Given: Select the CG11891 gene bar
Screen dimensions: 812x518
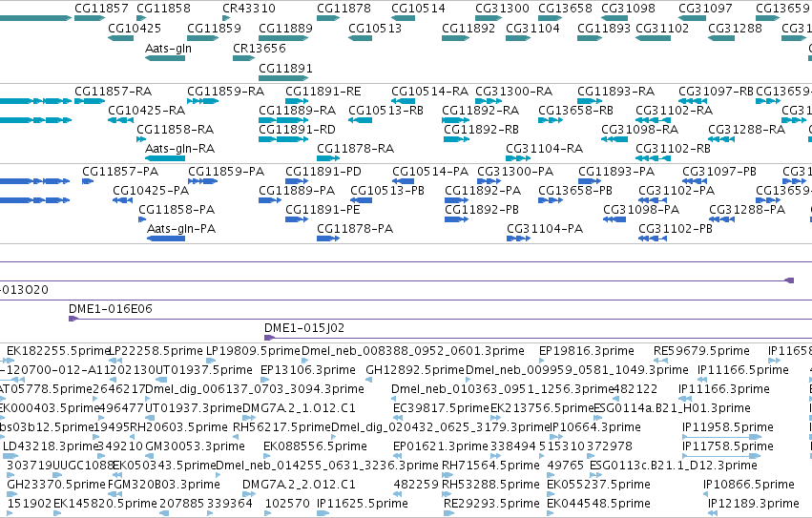Looking at the screenshot, I should coord(283,78).
